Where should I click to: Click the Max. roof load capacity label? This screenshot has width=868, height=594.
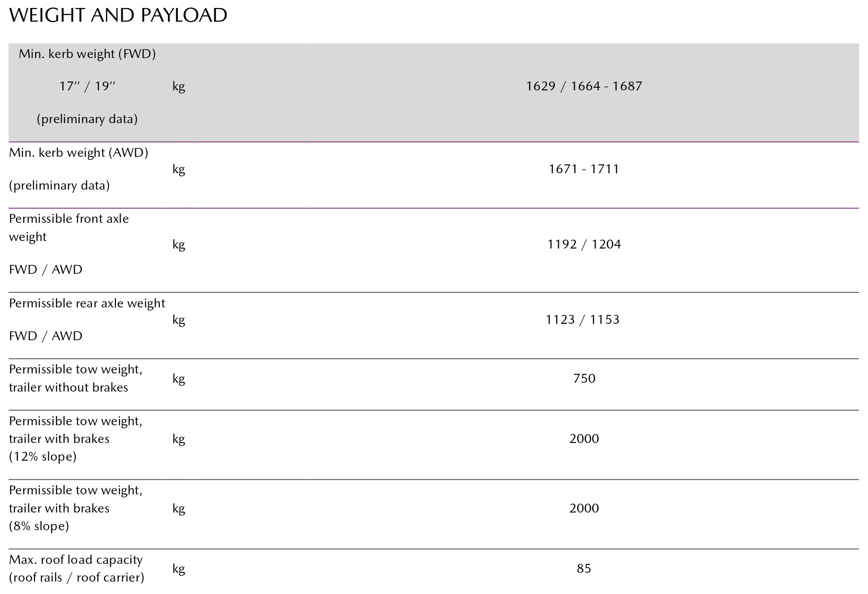(76, 560)
